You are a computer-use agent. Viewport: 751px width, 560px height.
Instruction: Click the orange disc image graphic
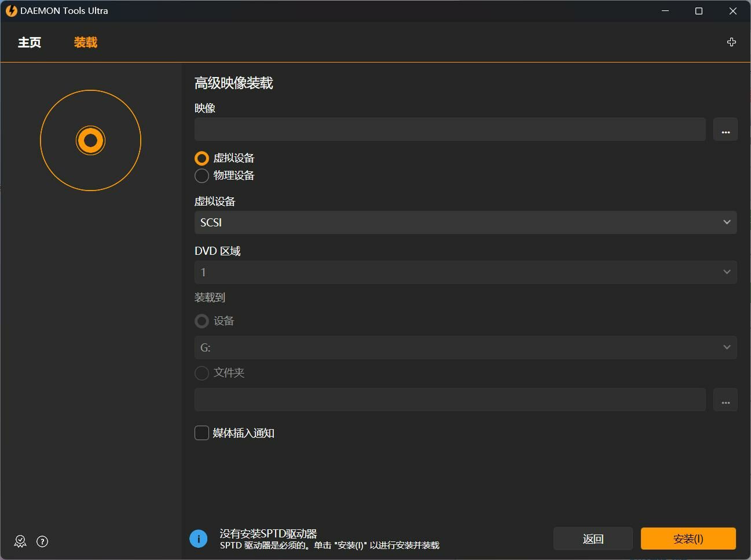point(90,140)
